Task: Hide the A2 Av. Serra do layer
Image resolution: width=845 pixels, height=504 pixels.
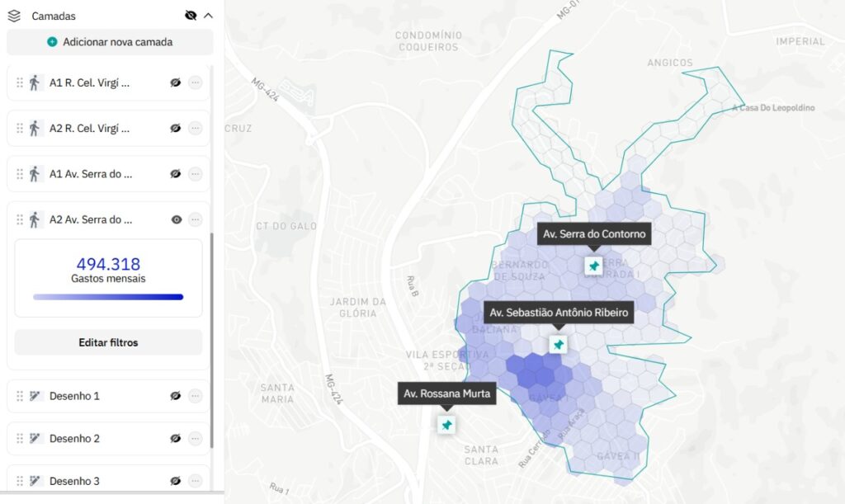Action: 175,219
